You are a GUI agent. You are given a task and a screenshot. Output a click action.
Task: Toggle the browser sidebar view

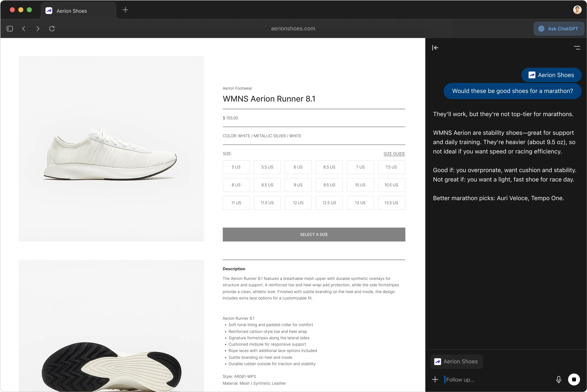click(10, 28)
